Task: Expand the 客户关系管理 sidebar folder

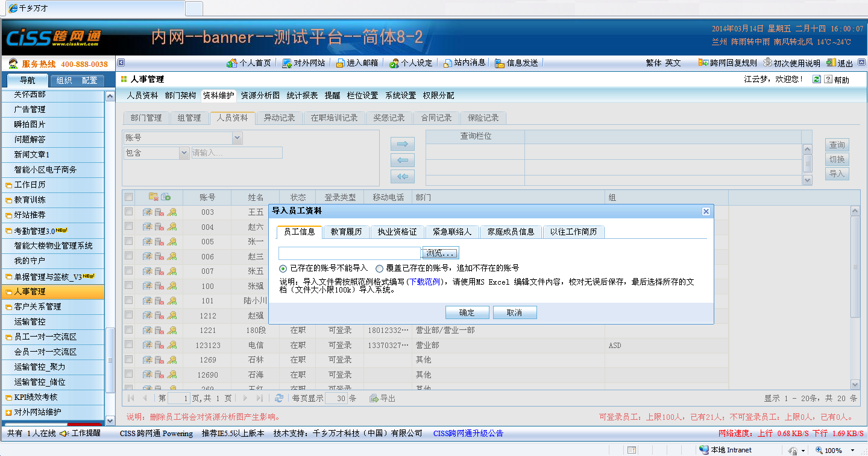Action: tap(8, 306)
